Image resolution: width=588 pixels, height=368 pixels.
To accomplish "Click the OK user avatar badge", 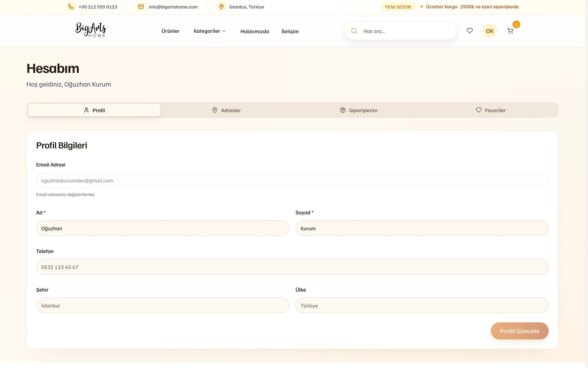I will point(490,31).
